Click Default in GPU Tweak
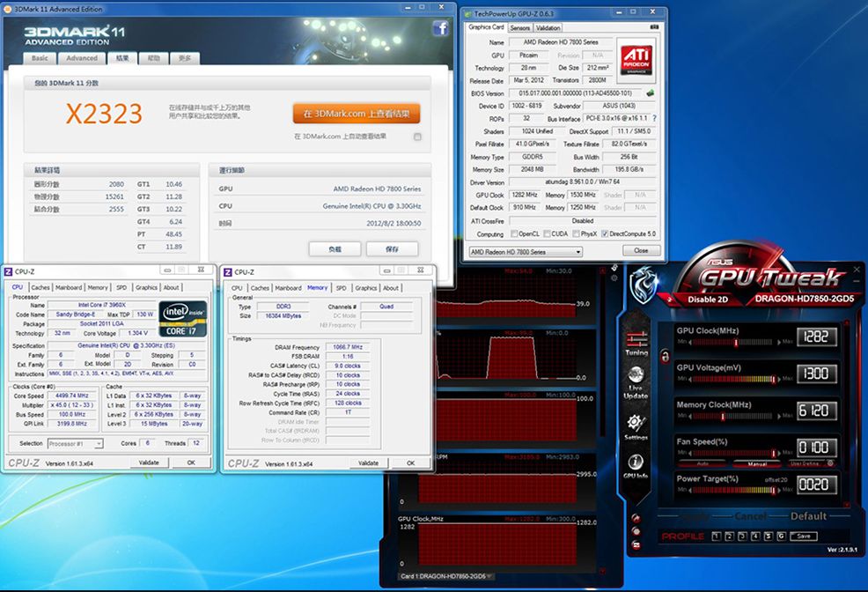The width and height of the screenshot is (868, 592). click(x=808, y=516)
